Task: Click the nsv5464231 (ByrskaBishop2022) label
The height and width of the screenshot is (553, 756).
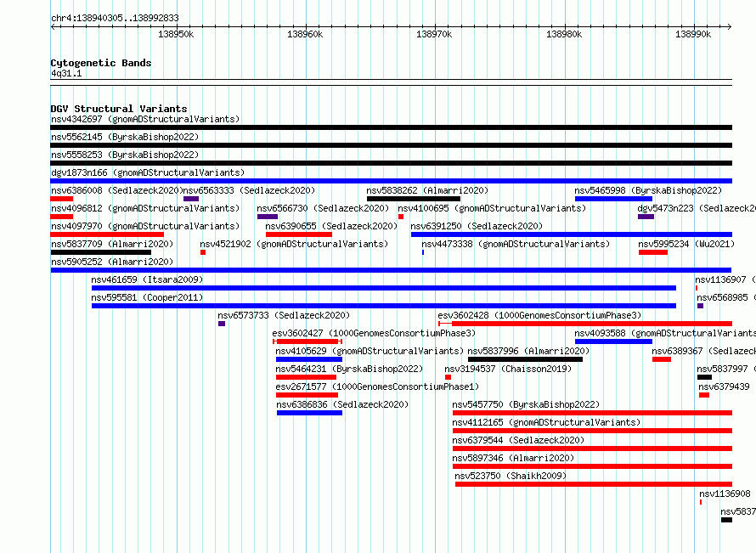Action: [x=349, y=369]
